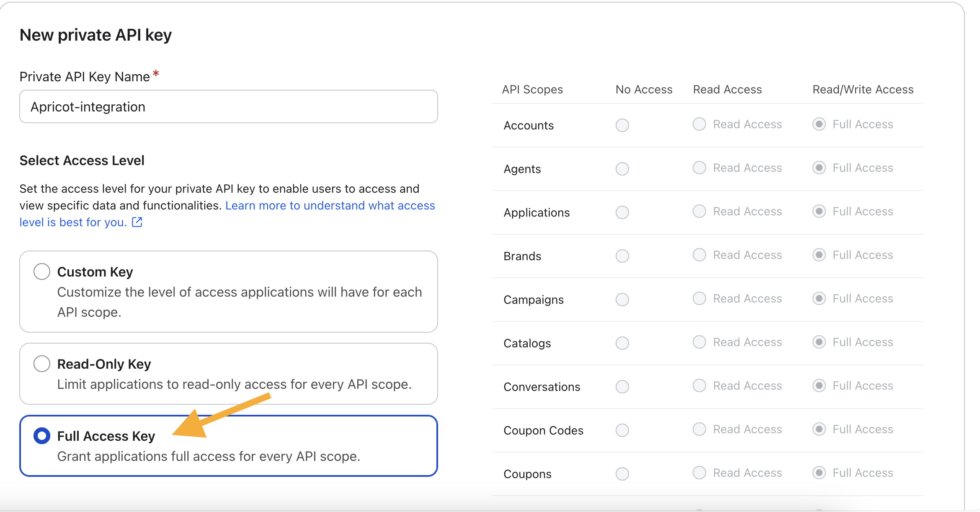The width and height of the screenshot is (980, 512).
Task: Set Catalogs scope to No Access
Action: 622,343
